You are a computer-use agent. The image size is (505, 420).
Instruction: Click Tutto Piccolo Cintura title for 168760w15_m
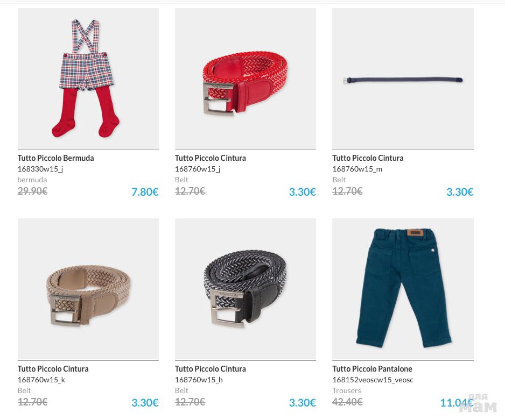tap(368, 158)
